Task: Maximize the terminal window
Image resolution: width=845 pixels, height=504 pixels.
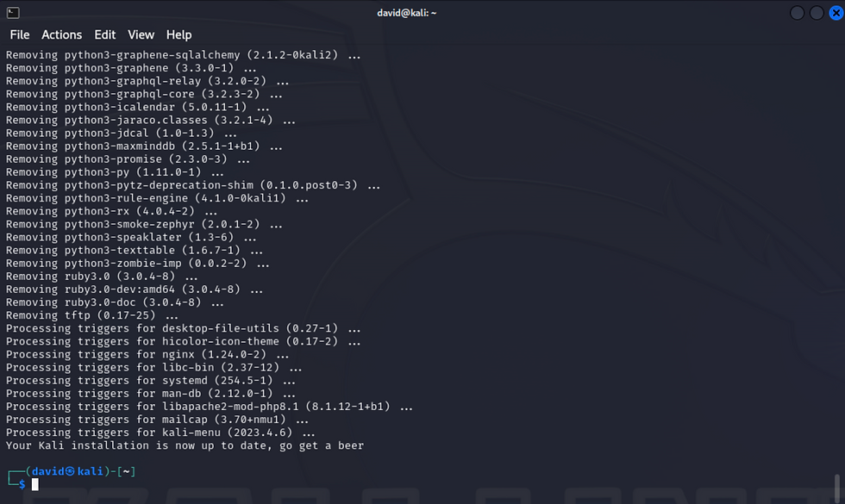Action: [x=817, y=12]
